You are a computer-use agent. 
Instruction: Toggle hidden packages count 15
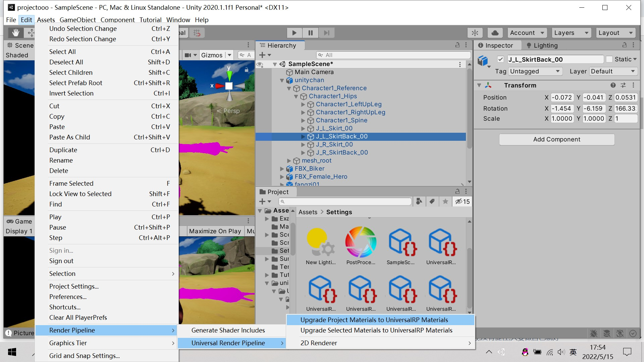[462, 201]
